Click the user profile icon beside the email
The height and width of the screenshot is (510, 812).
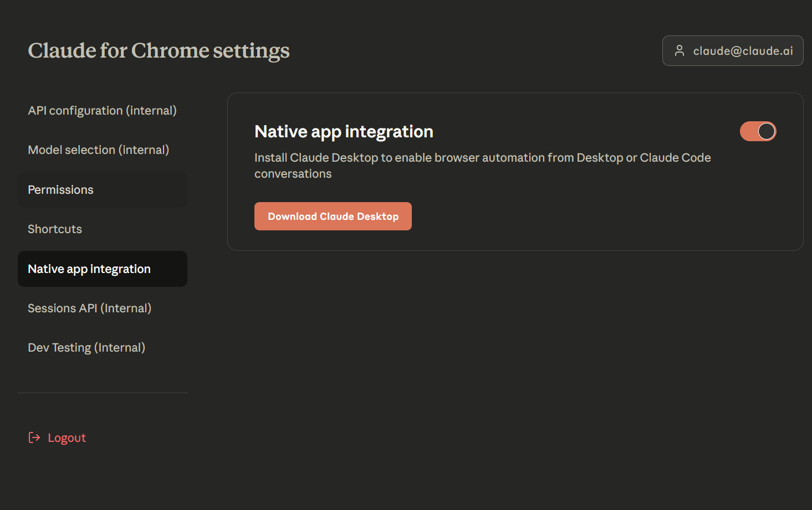tap(679, 51)
